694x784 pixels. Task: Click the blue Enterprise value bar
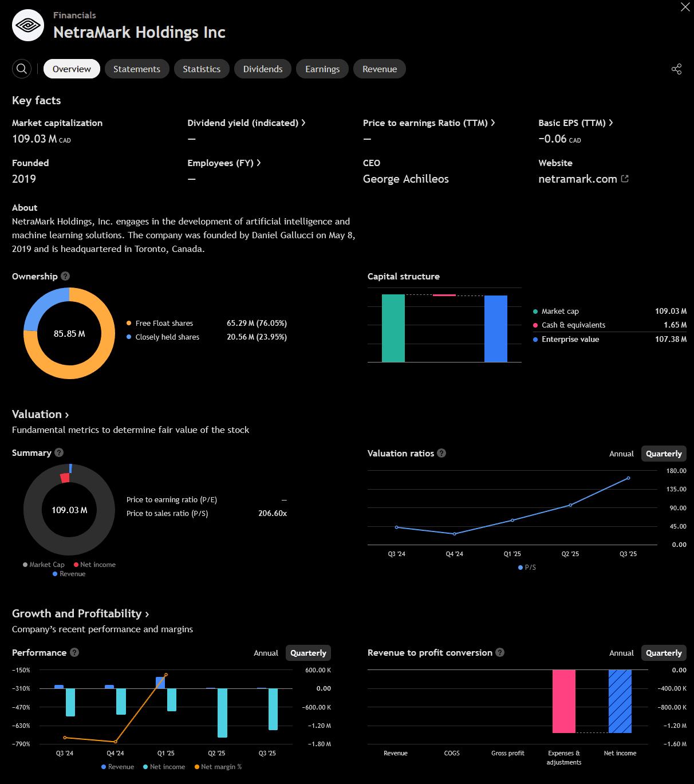click(496, 329)
